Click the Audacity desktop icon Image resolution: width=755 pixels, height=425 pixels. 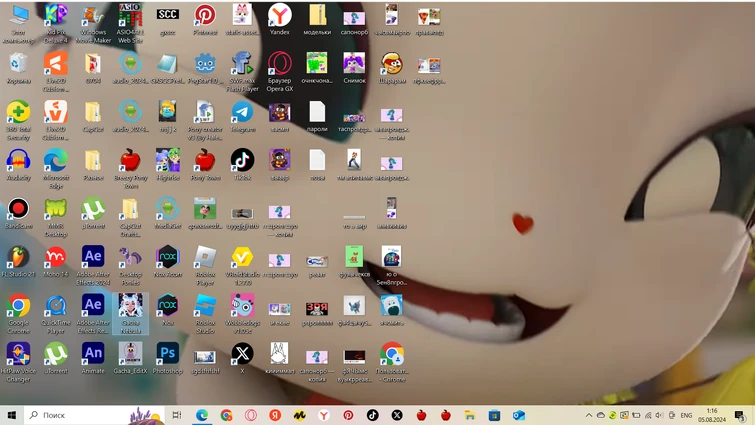(x=18, y=160)
